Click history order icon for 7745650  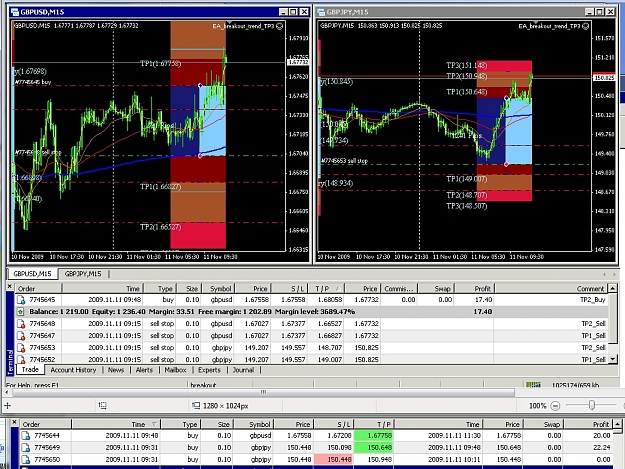pyautogui.click(x=26, y=459)
